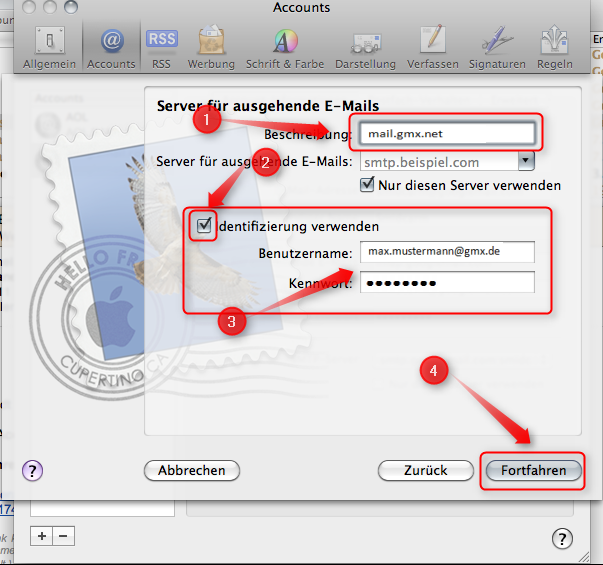Viewport: 603px width, 565px height.
Task: Toggle 'Identifizierung verwenden' checkbox
Action: click(x=204, y=225)
